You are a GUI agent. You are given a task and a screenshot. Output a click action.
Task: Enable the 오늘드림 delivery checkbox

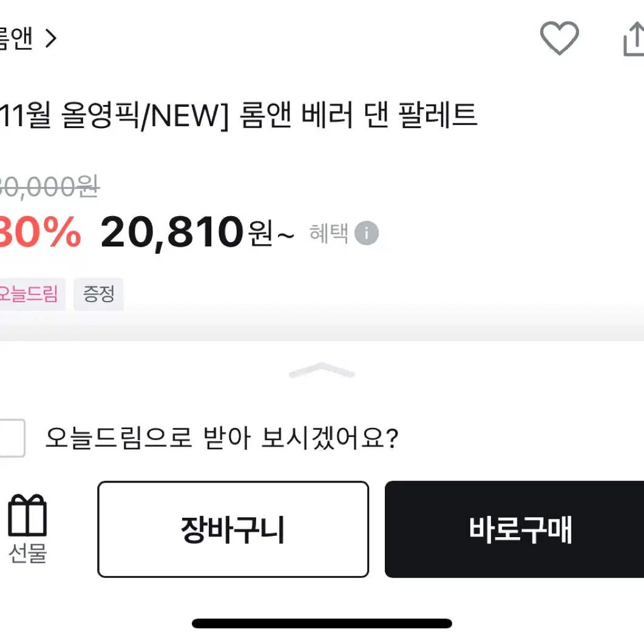12,438
